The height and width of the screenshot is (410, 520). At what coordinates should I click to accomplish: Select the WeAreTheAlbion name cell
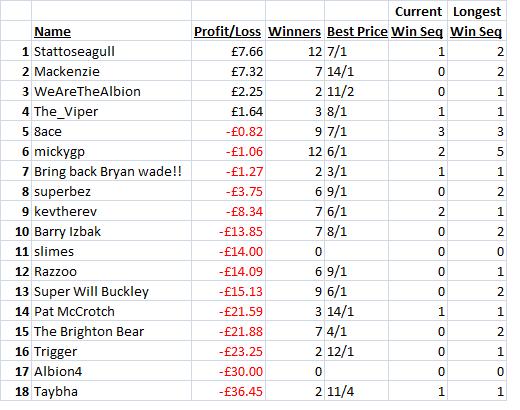111,91
